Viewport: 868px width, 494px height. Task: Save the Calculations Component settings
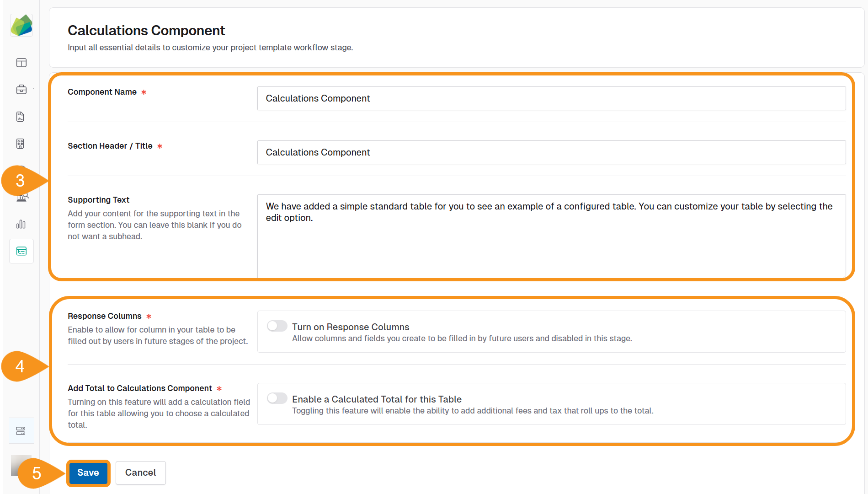(88, 473)
